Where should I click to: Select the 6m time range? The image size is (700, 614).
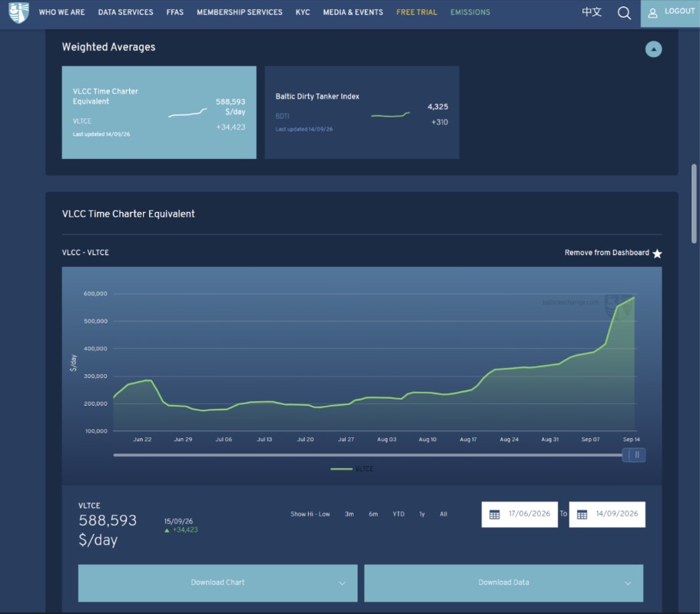(373, 514)
